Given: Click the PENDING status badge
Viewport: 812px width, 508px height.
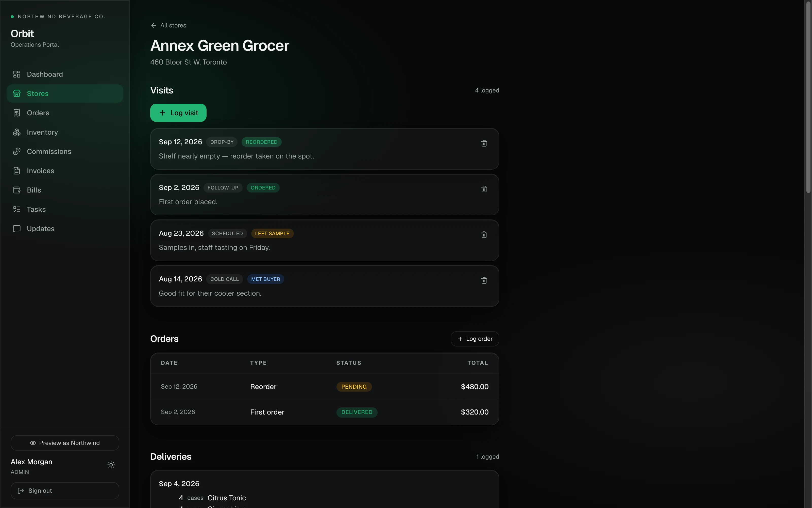Looking at the screenshot, I should [354, 387].
